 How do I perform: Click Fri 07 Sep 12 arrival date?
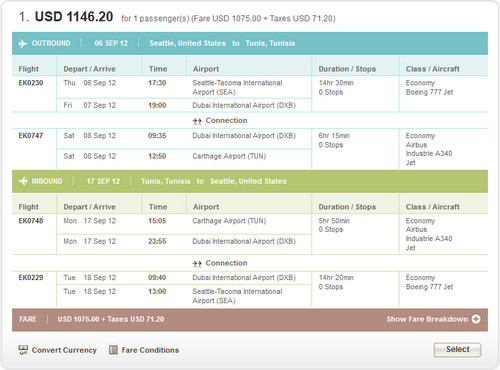click(x=90, y=105)
